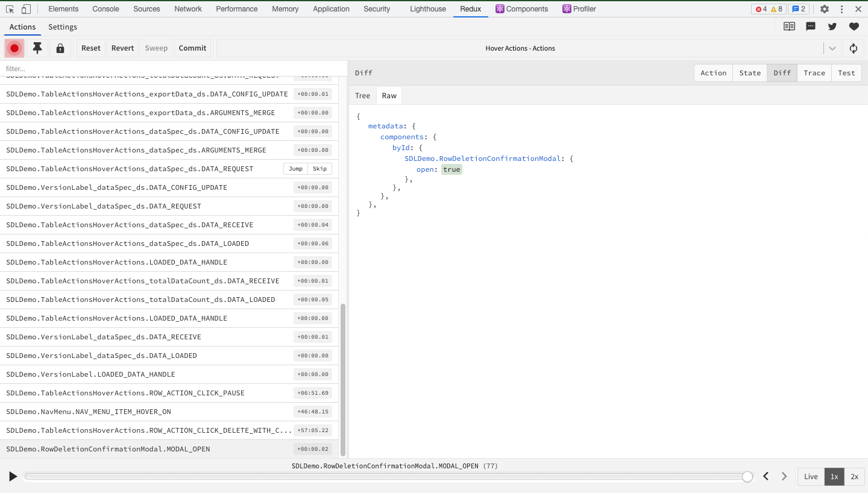Jump to the dataSpec_ds DATA_REQUEST action
Image resolution: width=868 pixels, height=493 pixels.
pos(295,169)
